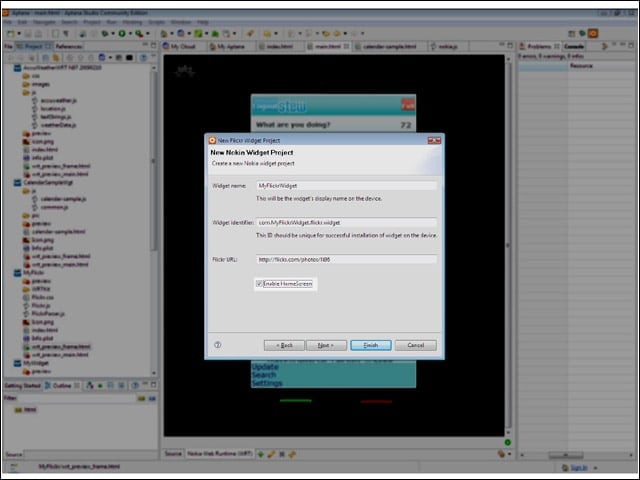This screenshot has height=480, width=640.
Task: Click the Back button in the wizard
Action: point(284,345)
